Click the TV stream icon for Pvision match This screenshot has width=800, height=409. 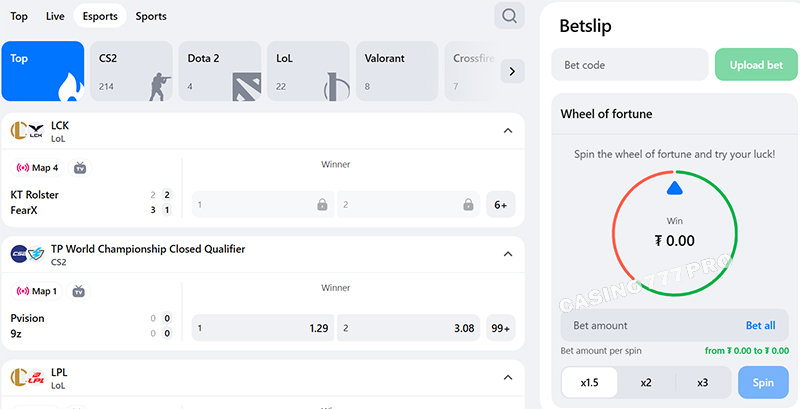(78, 291)
